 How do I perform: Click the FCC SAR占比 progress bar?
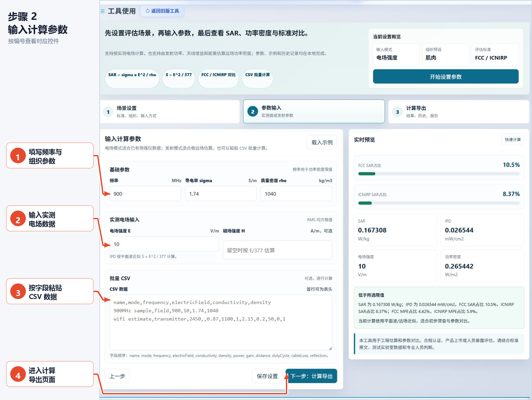coord(439,174)
